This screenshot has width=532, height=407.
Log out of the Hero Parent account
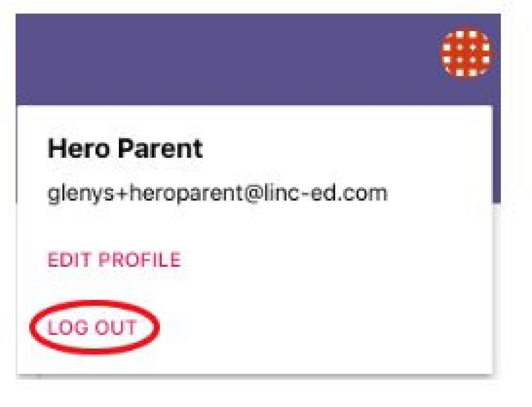pyautogui.click(x=92, y=327)
